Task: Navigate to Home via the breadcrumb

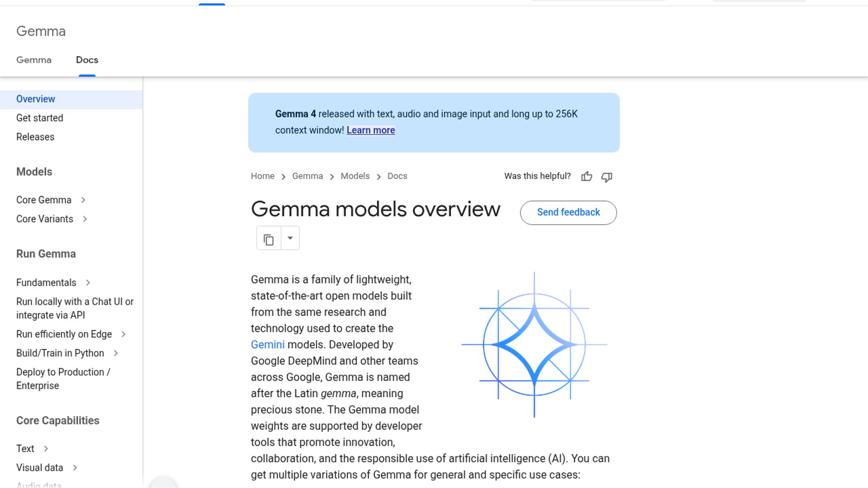Action: tap(263, 176)
